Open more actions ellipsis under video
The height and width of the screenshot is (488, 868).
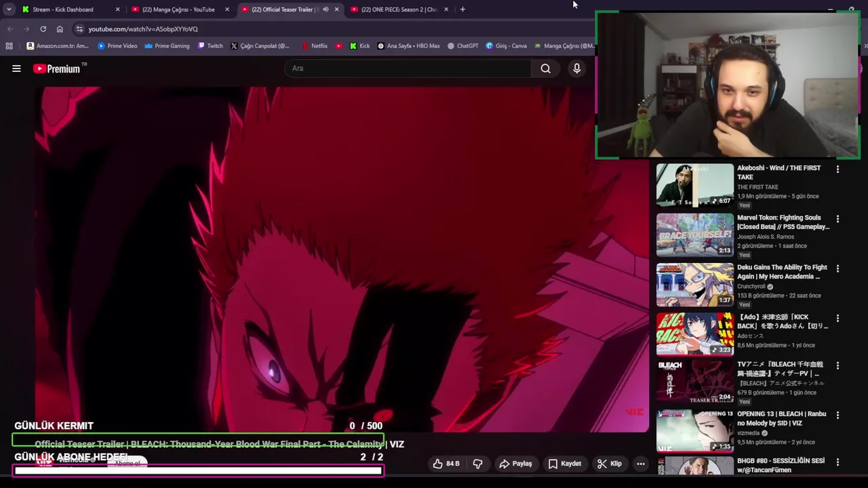pos(641,464)
